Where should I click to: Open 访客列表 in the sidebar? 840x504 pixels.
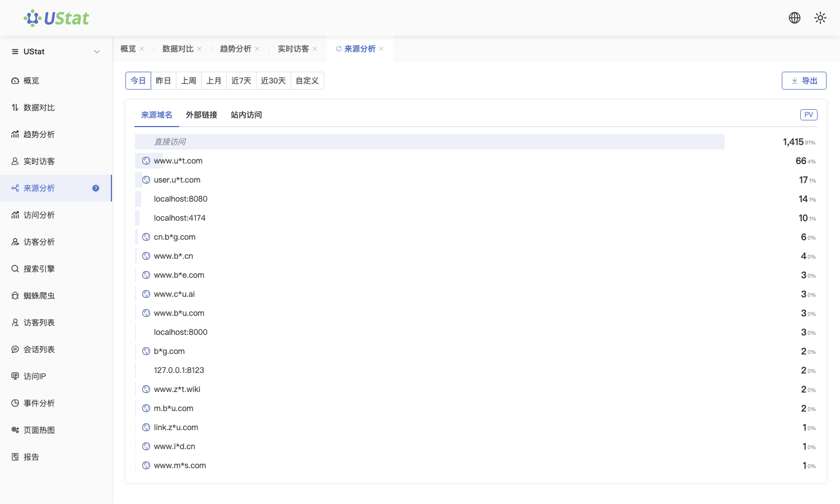click(56, 323)
